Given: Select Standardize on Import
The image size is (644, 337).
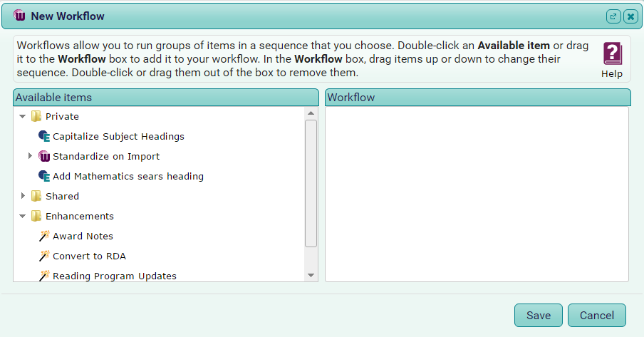Looking at the screenshot, I should pos(106,156).
